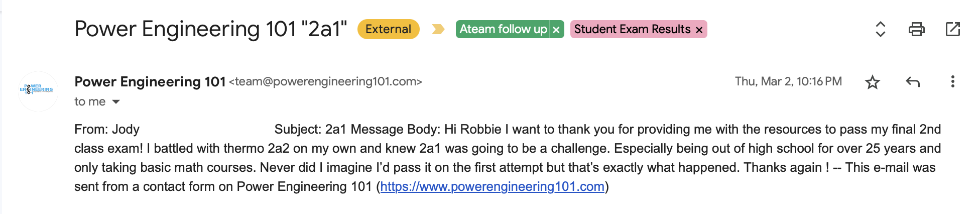Open the email in a new window
980x214 pixels.
click(x=952, y=29)
